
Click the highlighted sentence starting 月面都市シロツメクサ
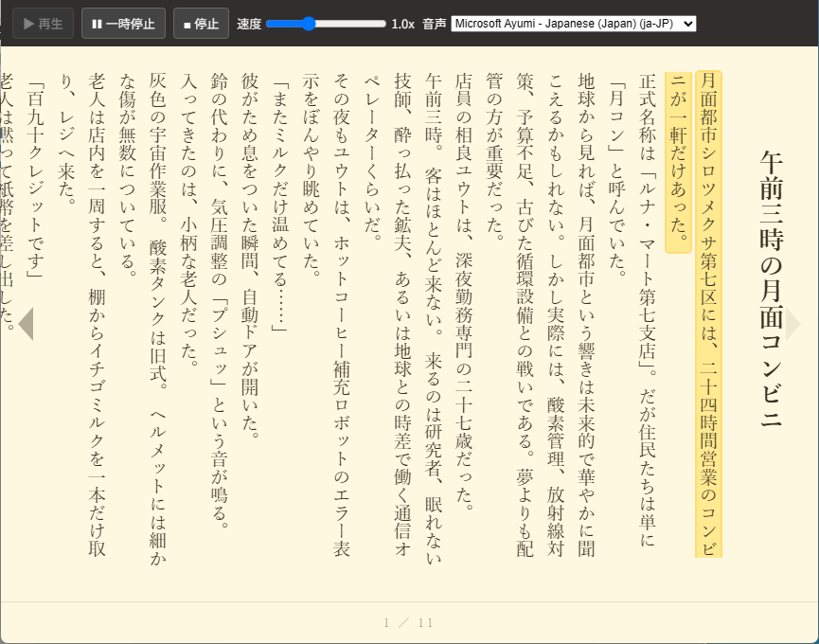[708, 313]
